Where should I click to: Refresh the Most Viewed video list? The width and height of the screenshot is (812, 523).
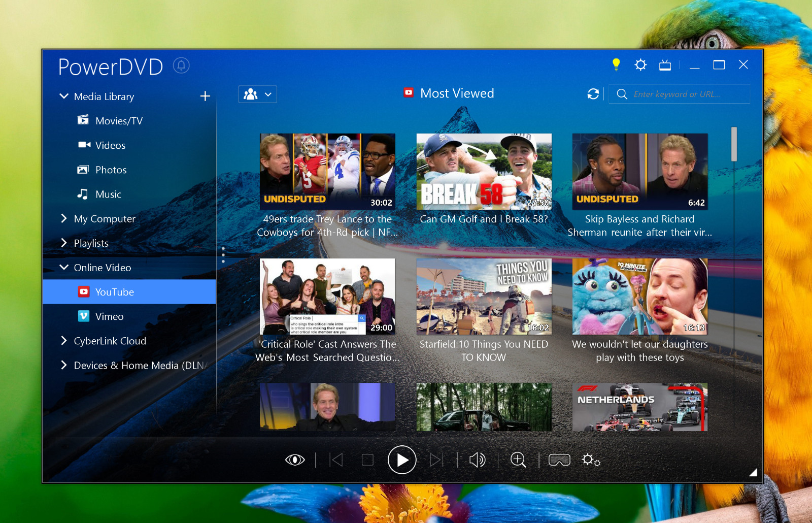pyautogui.click(x=593, y=94)
